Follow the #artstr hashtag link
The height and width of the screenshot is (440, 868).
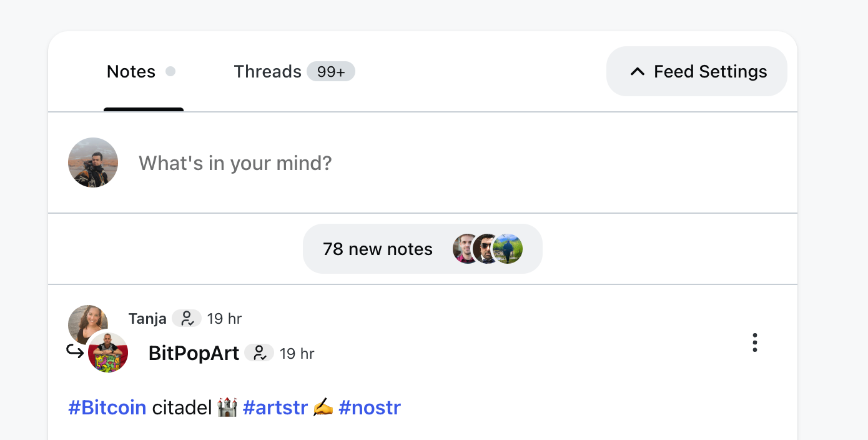pyautogui.click(x=275, y=407)
